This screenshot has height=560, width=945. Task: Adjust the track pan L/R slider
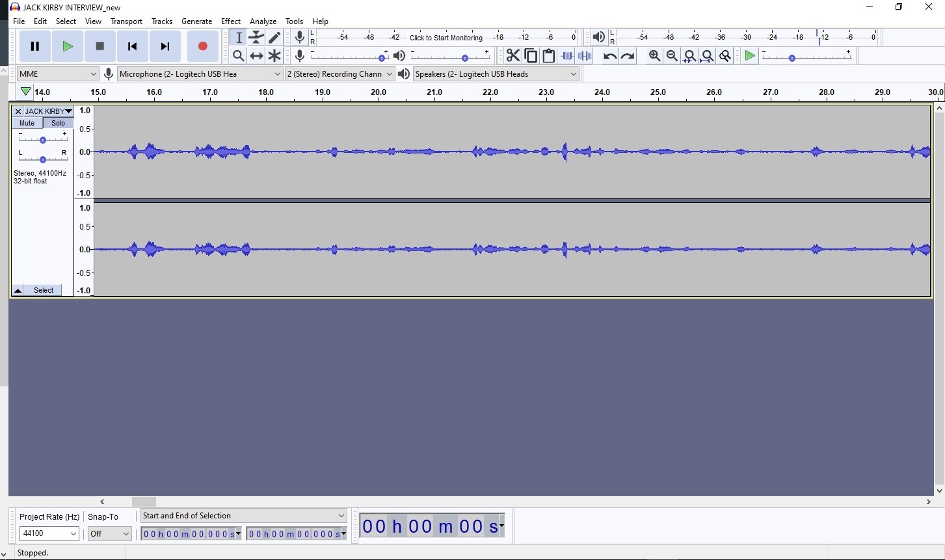43,157
